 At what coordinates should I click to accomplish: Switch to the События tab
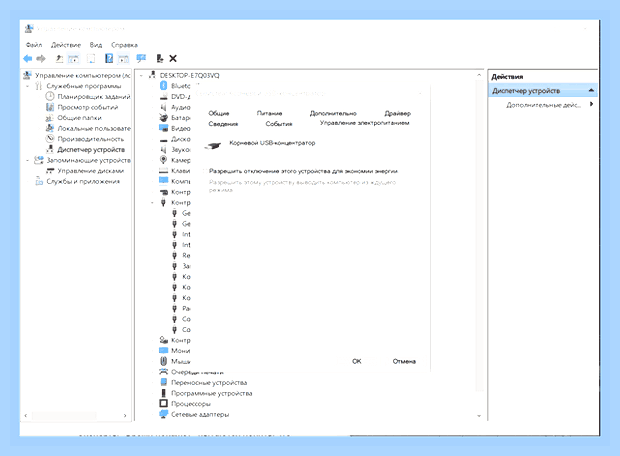[x=279, y=124]
